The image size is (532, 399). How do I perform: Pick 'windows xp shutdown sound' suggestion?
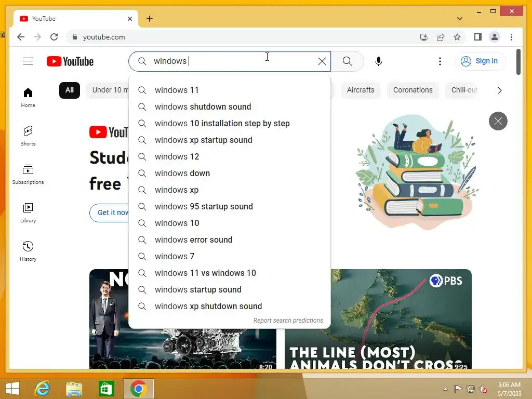(x=230, y=307)
